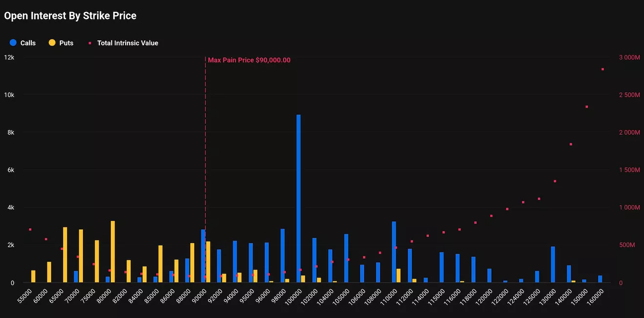Click the Open Interest By Strike Price title
This screenshot has width=644, height=318.
pos(70,16)
